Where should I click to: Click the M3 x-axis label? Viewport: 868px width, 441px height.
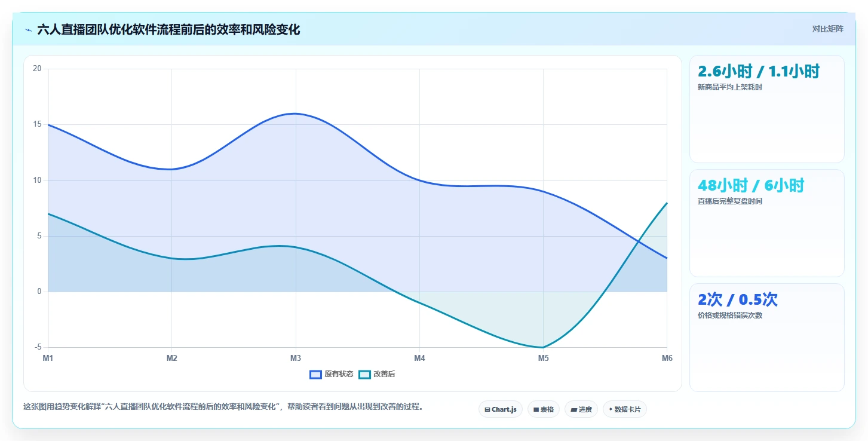[296, 359]
